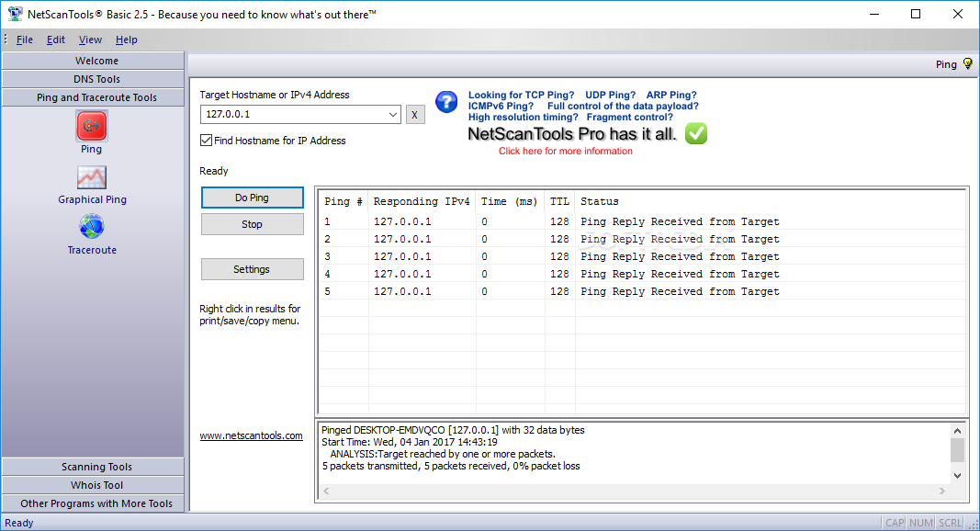
Task: Clear target with the X button
Action: pos(415,115)
